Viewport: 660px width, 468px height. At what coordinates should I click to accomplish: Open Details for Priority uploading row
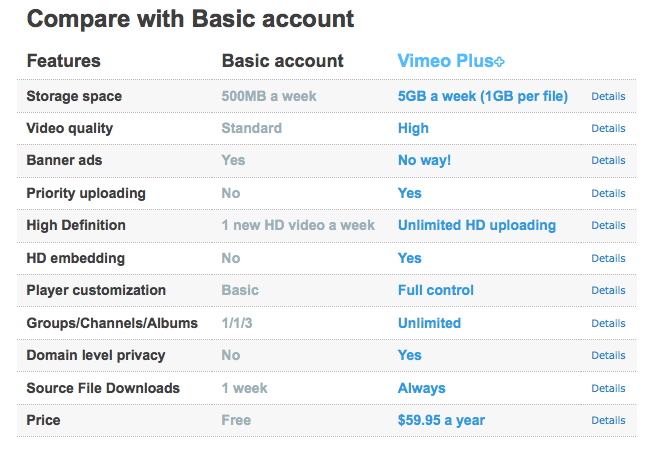click(608, 193)
